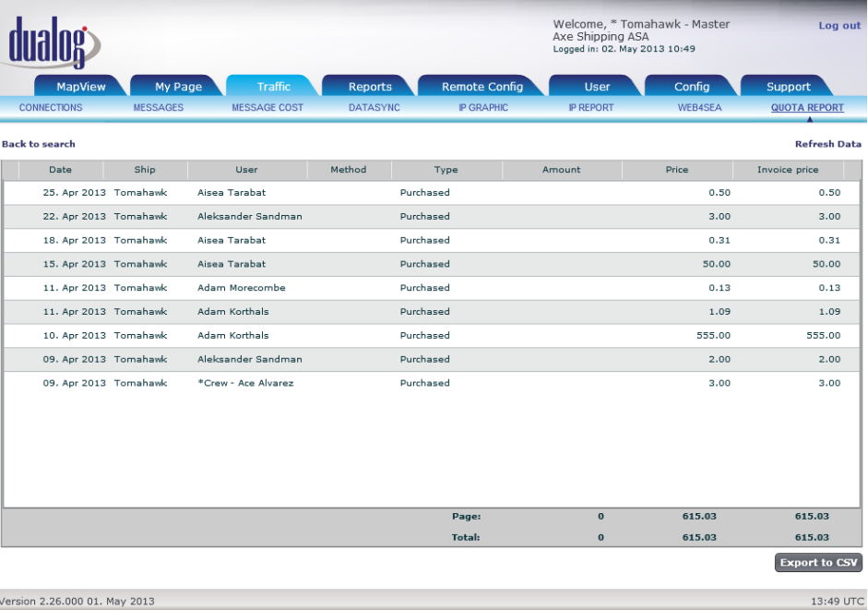This screenshot has height=610, width=868.
Task: Open the Config tab
Action: coord(692,87)
